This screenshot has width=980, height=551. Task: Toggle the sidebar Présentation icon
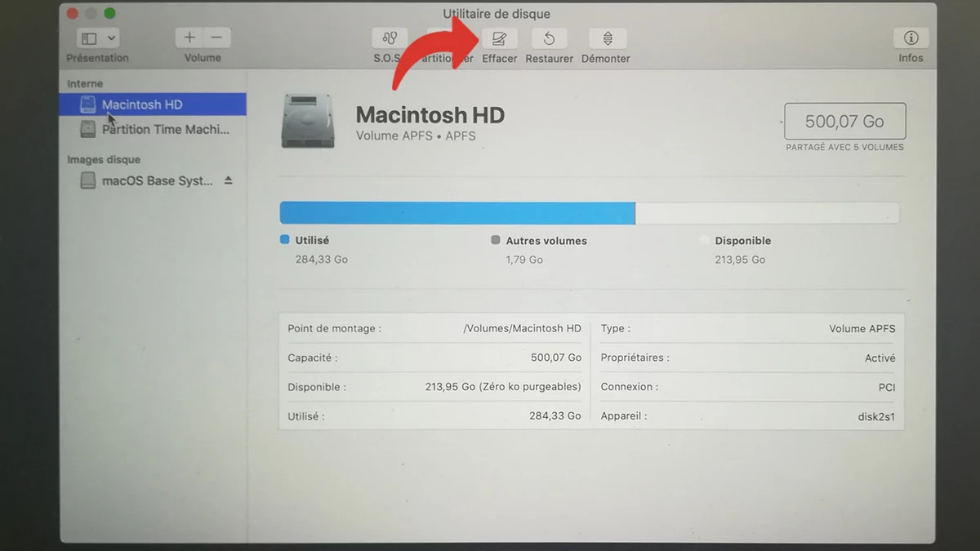89,38
